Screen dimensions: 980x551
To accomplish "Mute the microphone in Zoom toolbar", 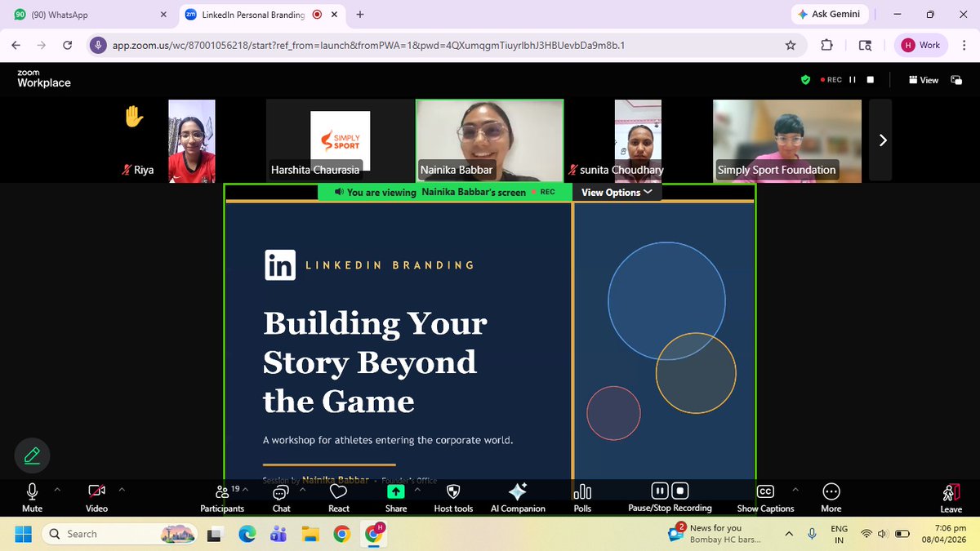I will [33, 497].
